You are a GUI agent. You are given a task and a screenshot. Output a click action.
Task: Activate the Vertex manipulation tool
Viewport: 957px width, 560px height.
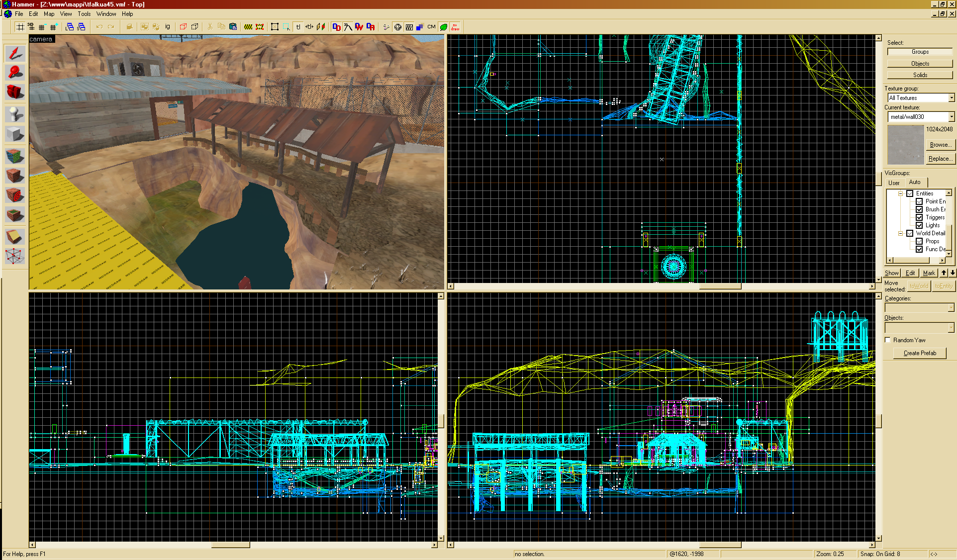[x=15, y=257]
